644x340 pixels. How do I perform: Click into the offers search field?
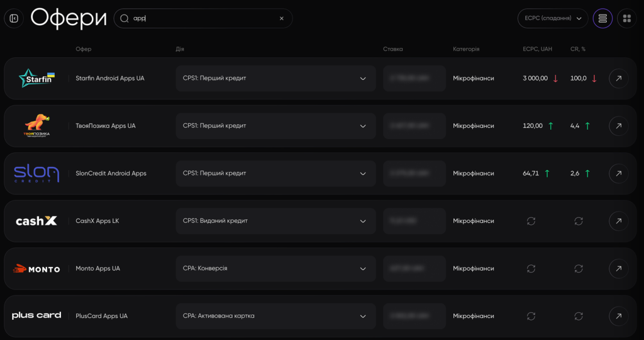203,18
